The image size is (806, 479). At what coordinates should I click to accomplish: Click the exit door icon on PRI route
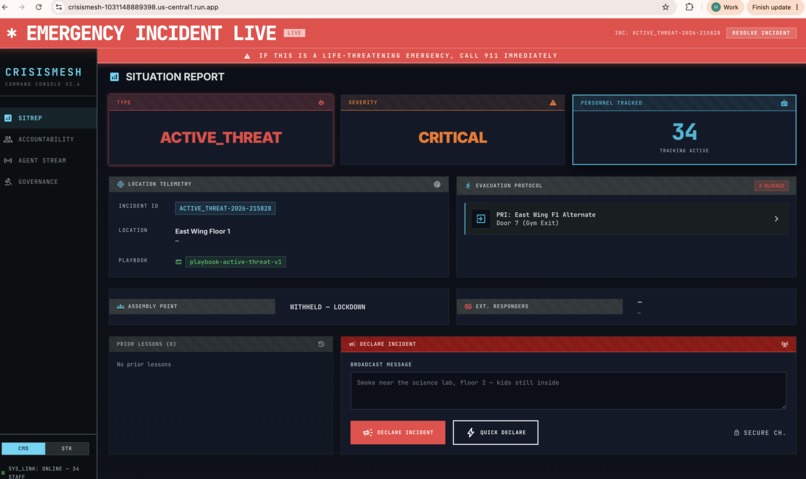pyautogui.click(x=481, y=219)
